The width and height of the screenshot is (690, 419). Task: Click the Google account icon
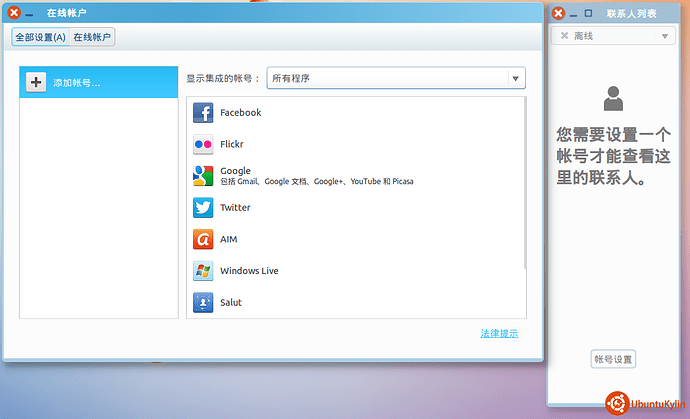[x=203, y=176]
